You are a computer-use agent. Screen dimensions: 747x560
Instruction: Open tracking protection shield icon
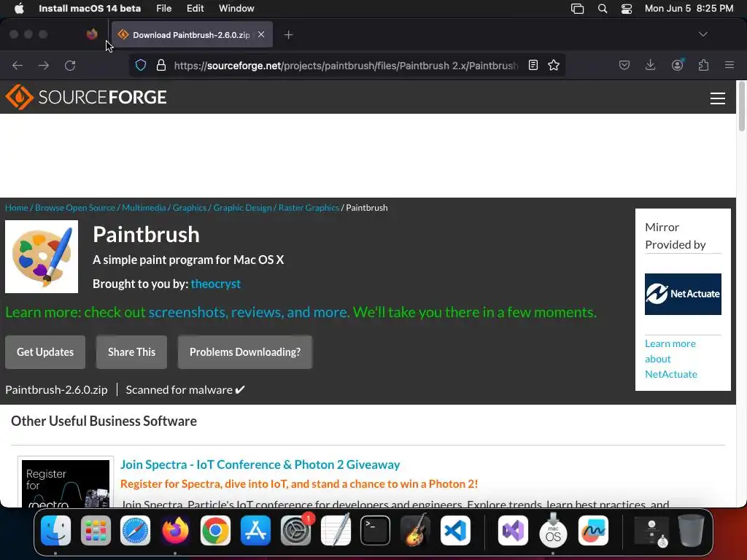(x=141, y=65)
